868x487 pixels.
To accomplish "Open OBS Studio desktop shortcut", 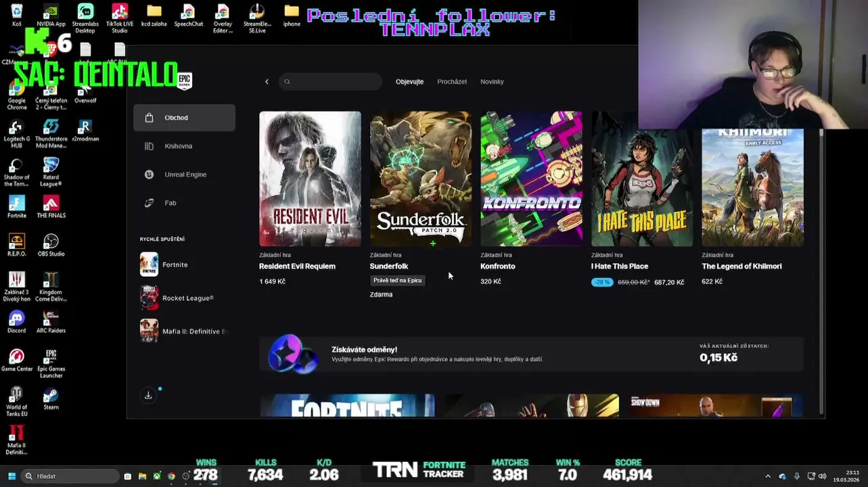I will point(51,245).
